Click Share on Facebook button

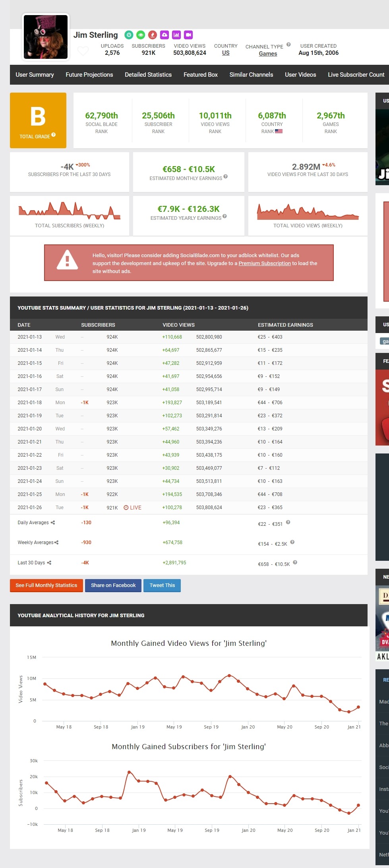tap(113, 585)
